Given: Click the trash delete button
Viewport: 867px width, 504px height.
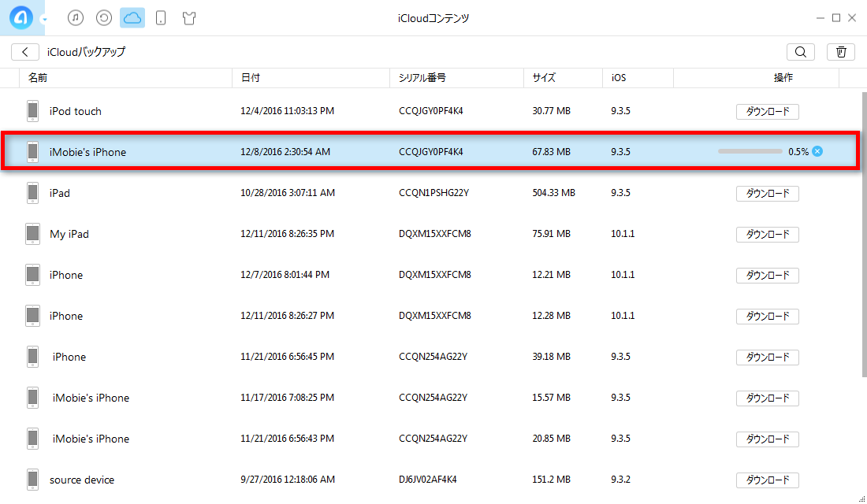Looking at the screenshot, I should click(x=841, y=52).
